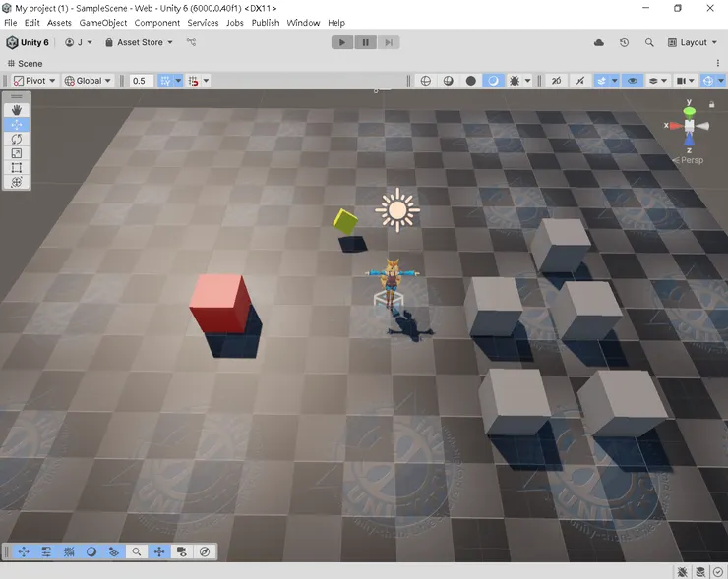Click the green Y axis cone of the gizmo
This screenshot has width=728, height=579.
click(690, 112)
